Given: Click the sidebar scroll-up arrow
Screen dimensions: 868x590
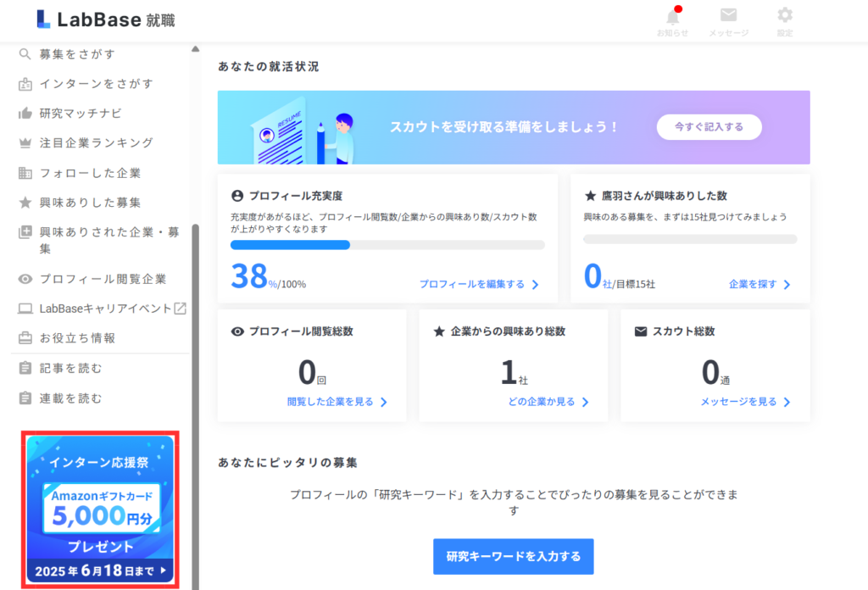Looking at the screenshot, I should (x=196, y=48).
